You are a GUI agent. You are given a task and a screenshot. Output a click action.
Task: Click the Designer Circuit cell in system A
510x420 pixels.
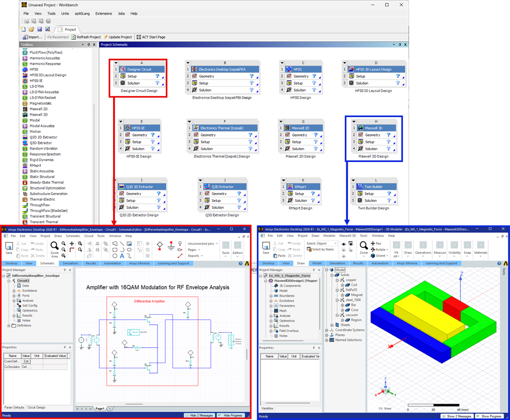click(142, 69)
